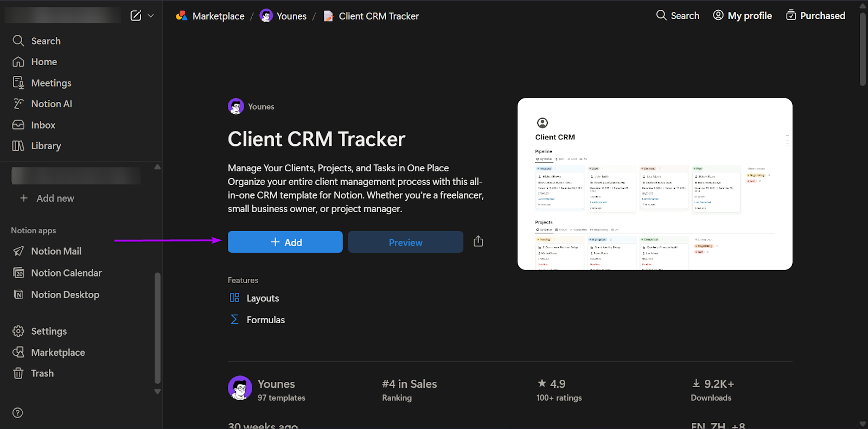
Task: Click the sidebar scroll up arrow
Action: [x=157, y=167]
